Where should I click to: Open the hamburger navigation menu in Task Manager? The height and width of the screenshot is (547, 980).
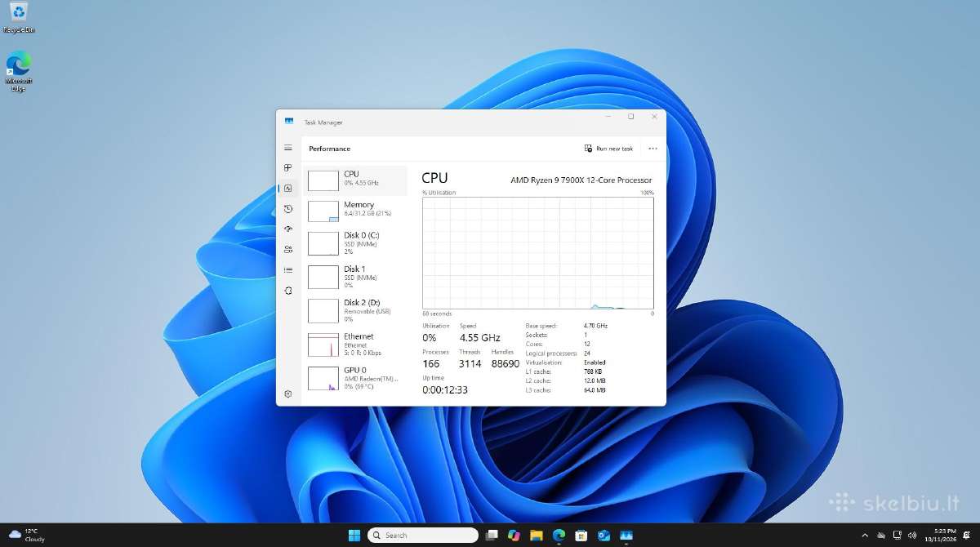pos(288,148)
